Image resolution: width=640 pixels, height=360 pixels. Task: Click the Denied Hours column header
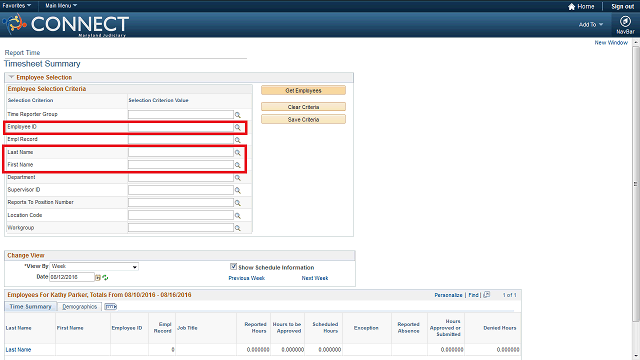pos(500,328)
